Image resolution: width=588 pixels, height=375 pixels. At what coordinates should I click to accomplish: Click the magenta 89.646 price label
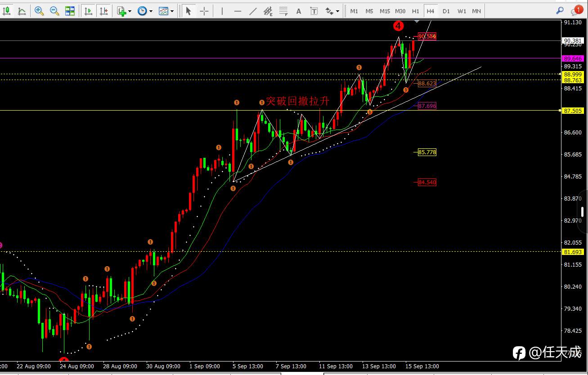coord(573,58)
